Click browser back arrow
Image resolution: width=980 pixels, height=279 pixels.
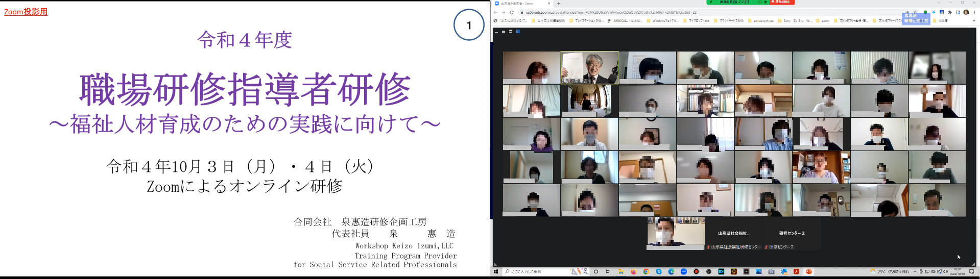[495, 12]
